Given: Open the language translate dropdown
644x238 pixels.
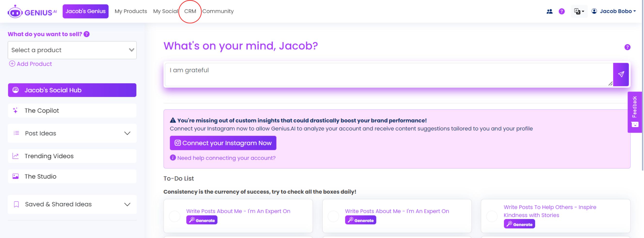Looking at the screenshot, I should [x=579, y=11].
